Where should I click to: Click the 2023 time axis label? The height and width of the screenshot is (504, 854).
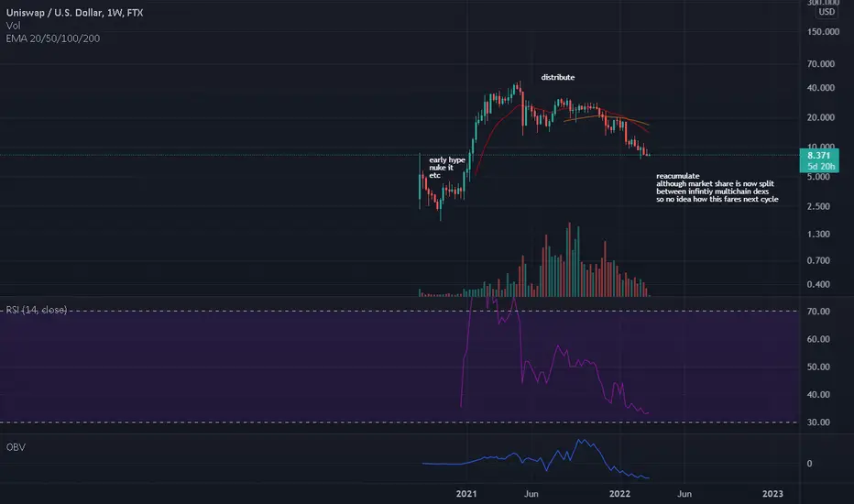click(x=772, y=494)
